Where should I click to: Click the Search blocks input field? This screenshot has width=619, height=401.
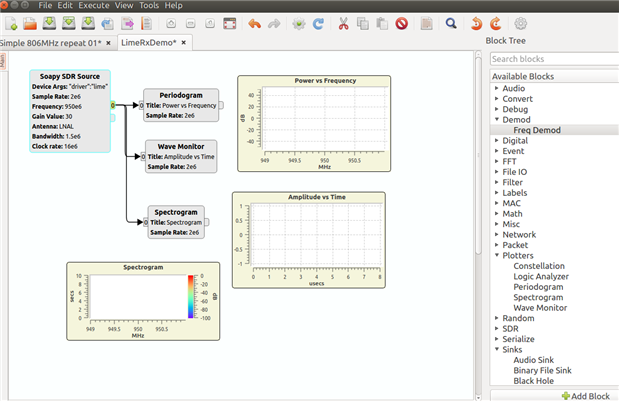(552, 60)
